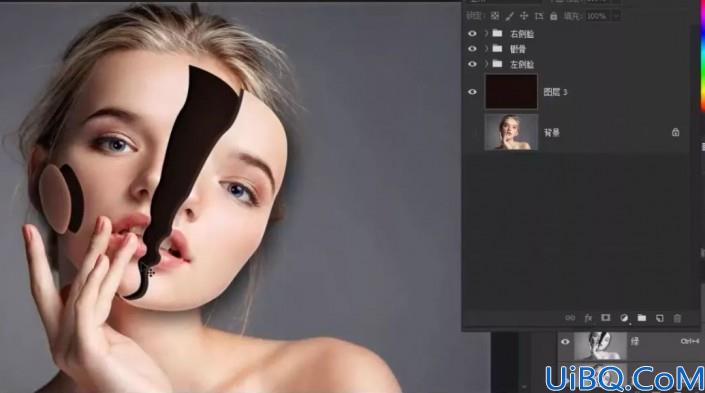
Task: Expand the 右侧脸 group
Action: pyautogui.click(x=486, y=34)
